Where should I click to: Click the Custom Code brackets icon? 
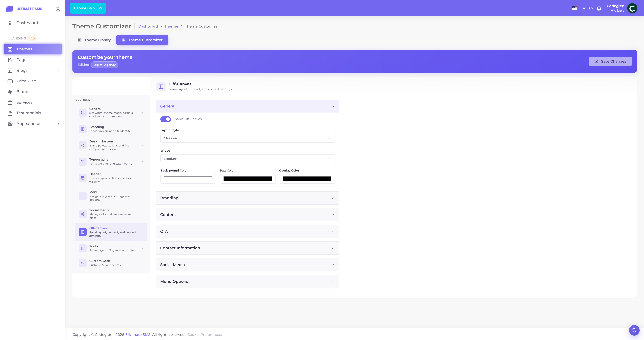coord(83,263)
